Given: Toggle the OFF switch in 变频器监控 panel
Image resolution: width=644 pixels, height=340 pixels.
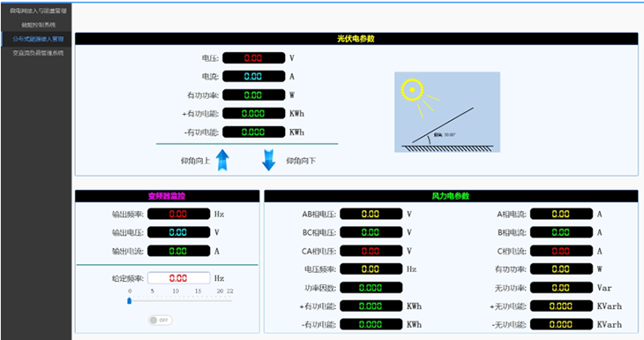Looking at the screenshot, I should pos(161,320).
